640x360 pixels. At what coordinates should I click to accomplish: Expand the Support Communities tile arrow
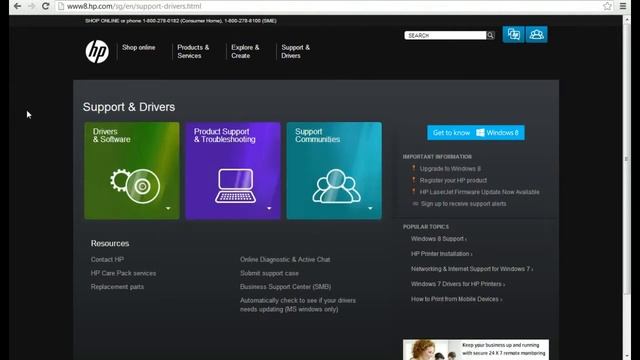tap(370, 209)
